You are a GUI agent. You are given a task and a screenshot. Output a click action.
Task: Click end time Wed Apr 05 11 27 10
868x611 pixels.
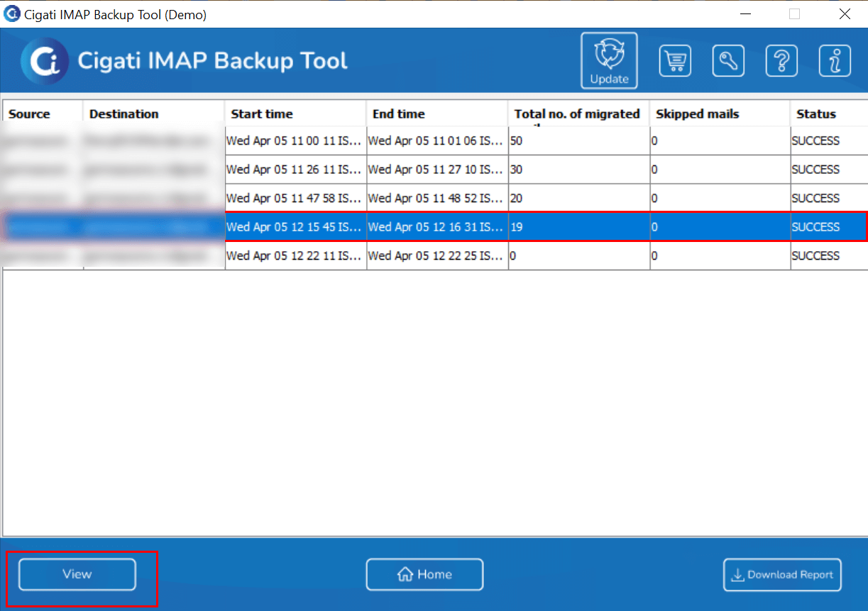(437, 170)
